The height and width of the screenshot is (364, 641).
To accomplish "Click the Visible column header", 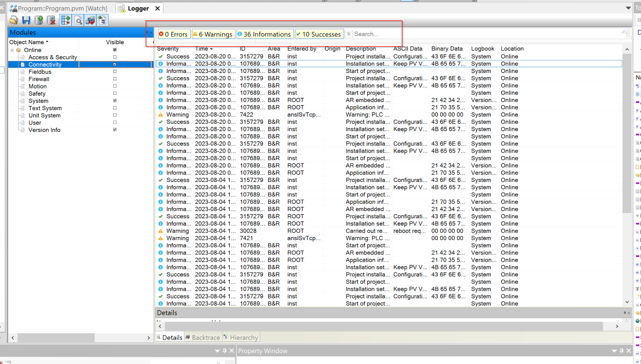I will pyautogui.click(x=115, y=42).
